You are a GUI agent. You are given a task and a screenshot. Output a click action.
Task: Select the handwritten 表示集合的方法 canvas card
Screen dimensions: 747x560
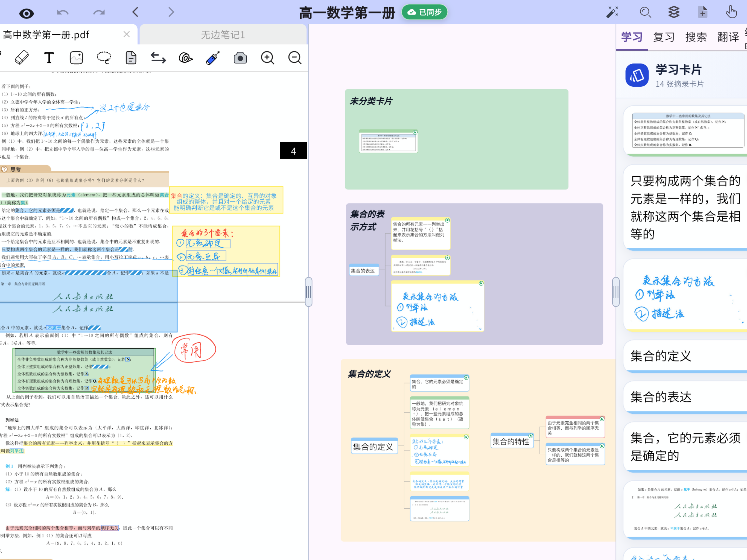(437, 306)
